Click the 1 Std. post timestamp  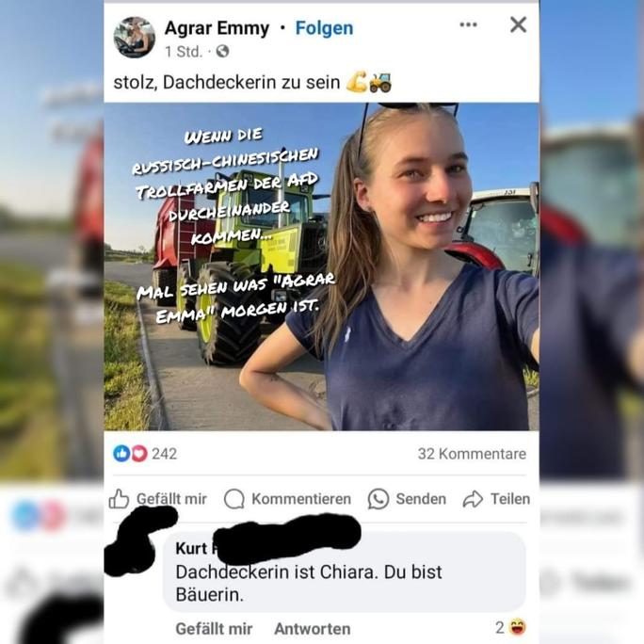[x=184, y=52]
